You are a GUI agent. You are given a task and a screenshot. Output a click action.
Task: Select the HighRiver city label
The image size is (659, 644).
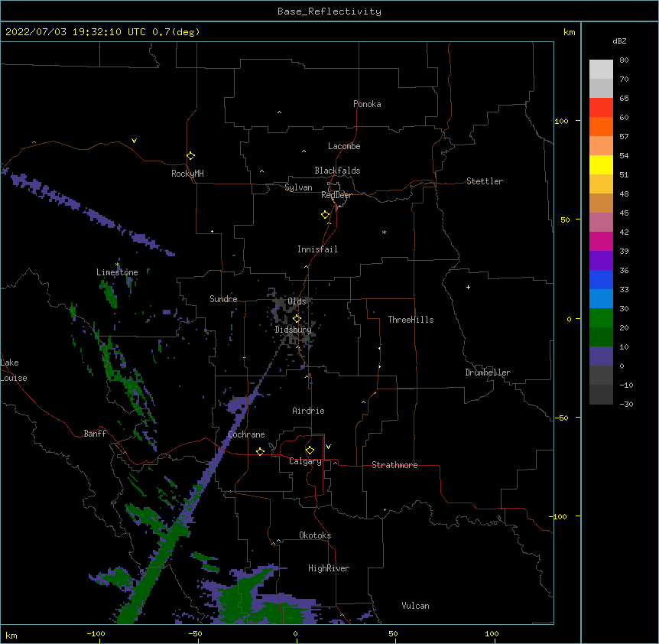[x=329, y=568]
